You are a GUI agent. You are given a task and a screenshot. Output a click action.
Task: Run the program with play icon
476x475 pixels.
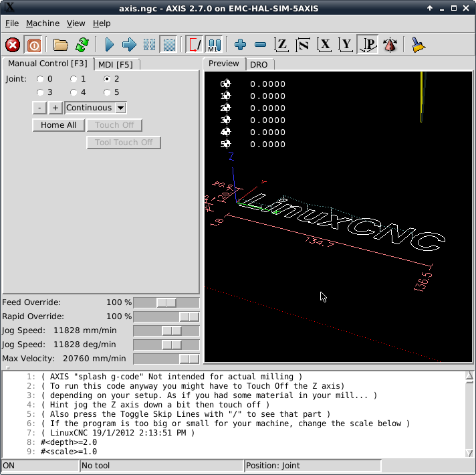[x=109, y=45]
